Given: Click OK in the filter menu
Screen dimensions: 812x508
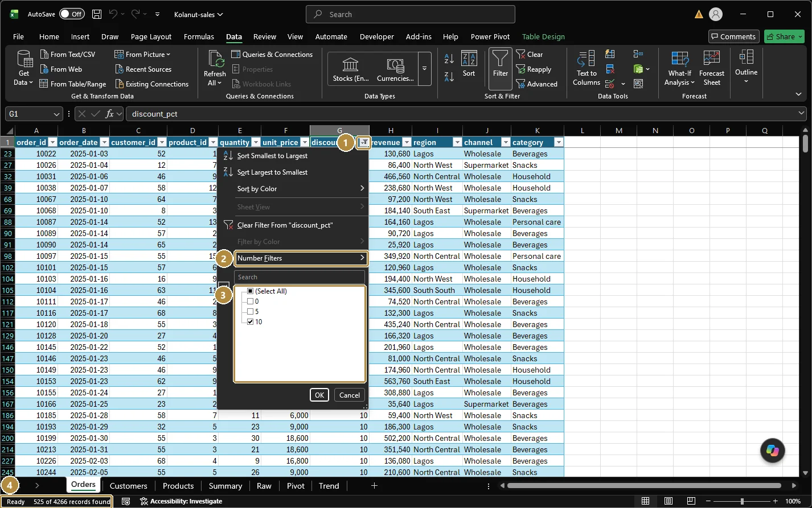Looking at the screenshot, I should click(319, 395).
